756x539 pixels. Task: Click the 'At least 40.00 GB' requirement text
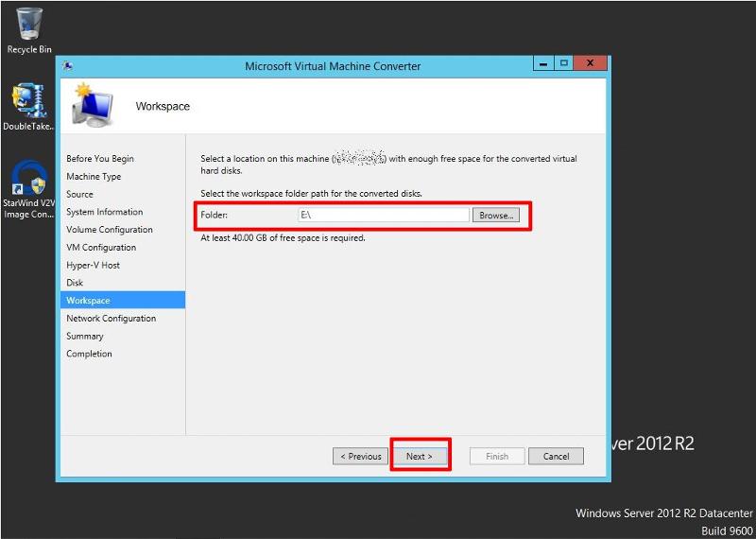tap(283, 238)
